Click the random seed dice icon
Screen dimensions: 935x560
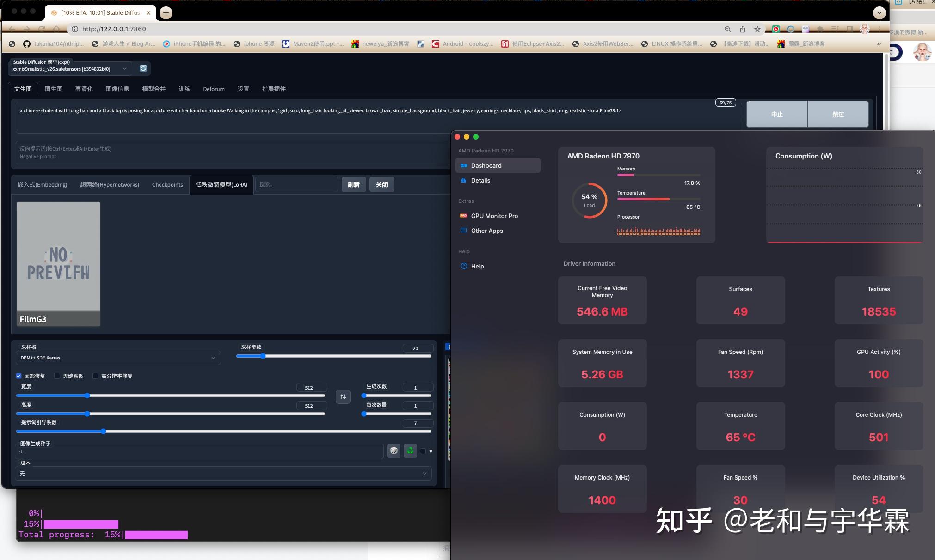point(394,450)
